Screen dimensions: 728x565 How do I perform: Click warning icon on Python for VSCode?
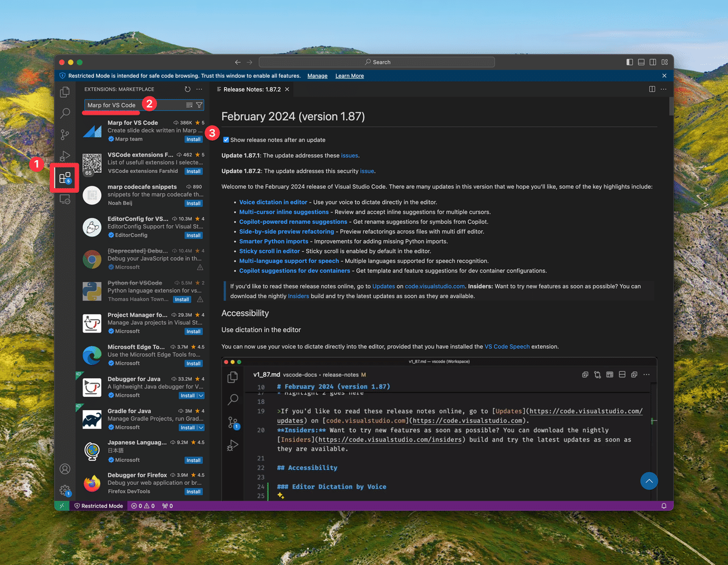[200, 299]
